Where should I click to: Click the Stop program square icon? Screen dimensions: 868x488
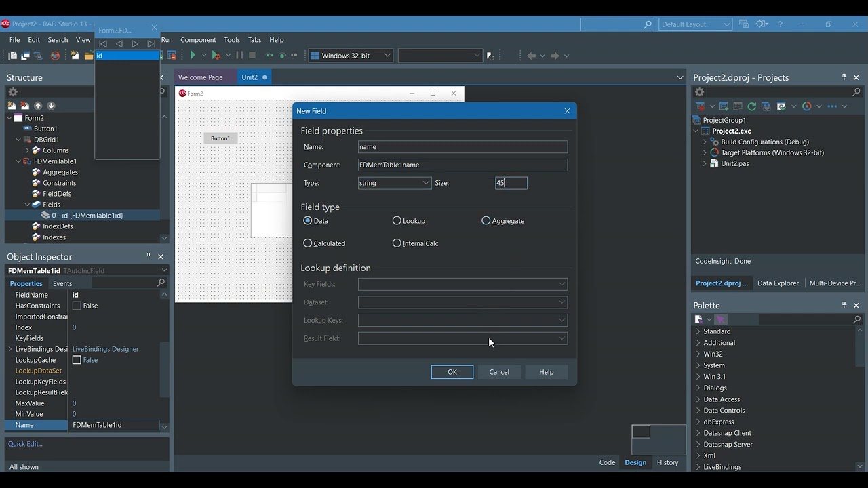point(252,56)
